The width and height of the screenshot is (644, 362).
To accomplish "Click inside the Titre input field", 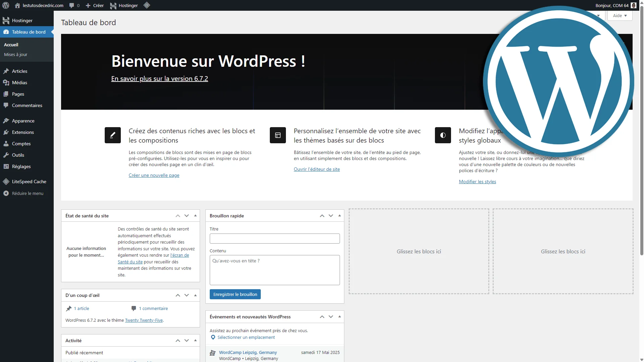I will 275,238.
